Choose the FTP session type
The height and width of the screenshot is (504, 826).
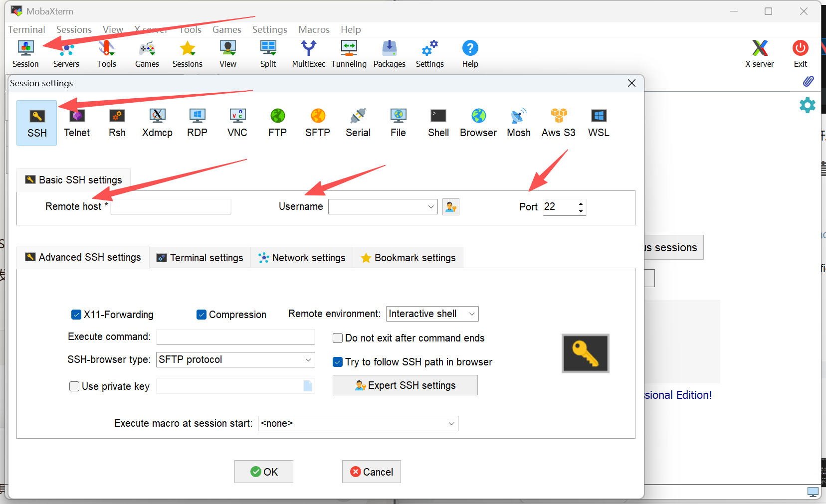coord(278,123)
